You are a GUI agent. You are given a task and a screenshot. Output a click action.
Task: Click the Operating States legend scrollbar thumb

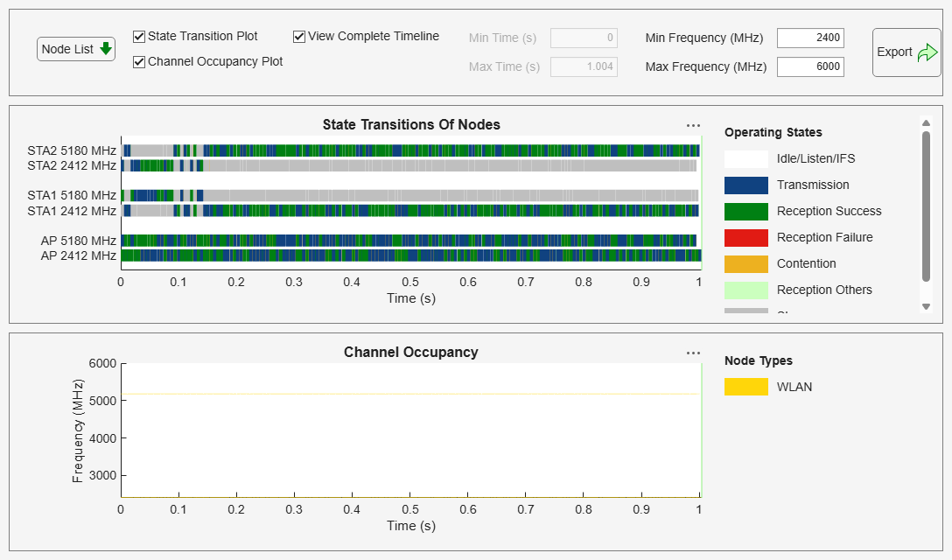[x=926, y=206]
